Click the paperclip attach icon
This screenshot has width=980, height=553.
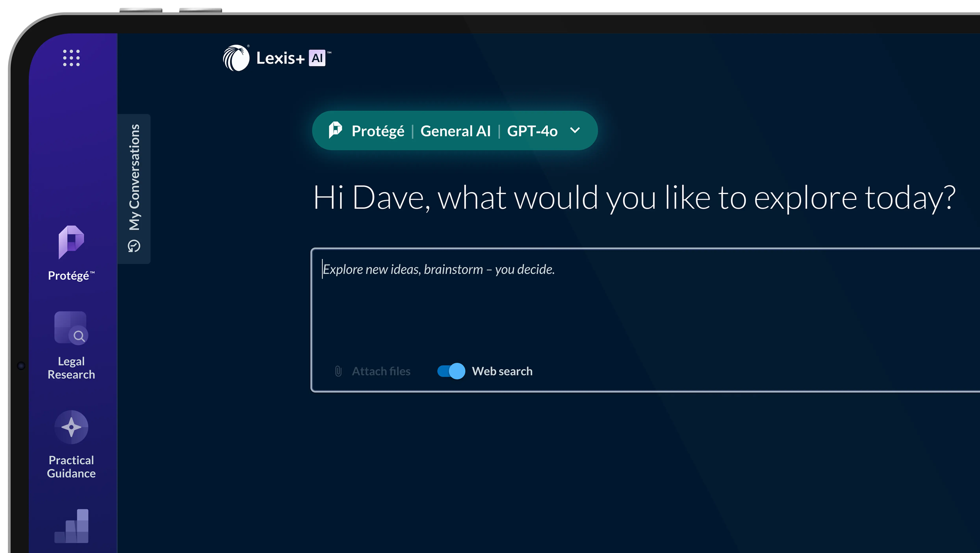338,371
